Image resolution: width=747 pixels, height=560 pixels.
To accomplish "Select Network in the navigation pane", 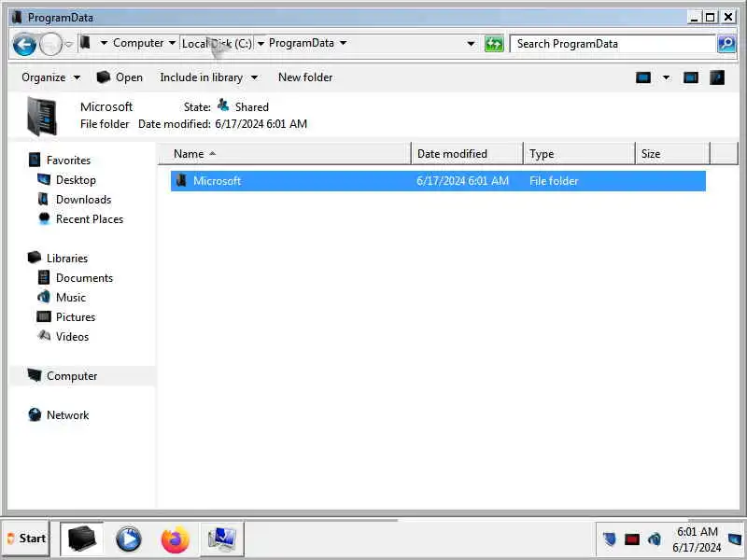I will click(x=67, y=414).
